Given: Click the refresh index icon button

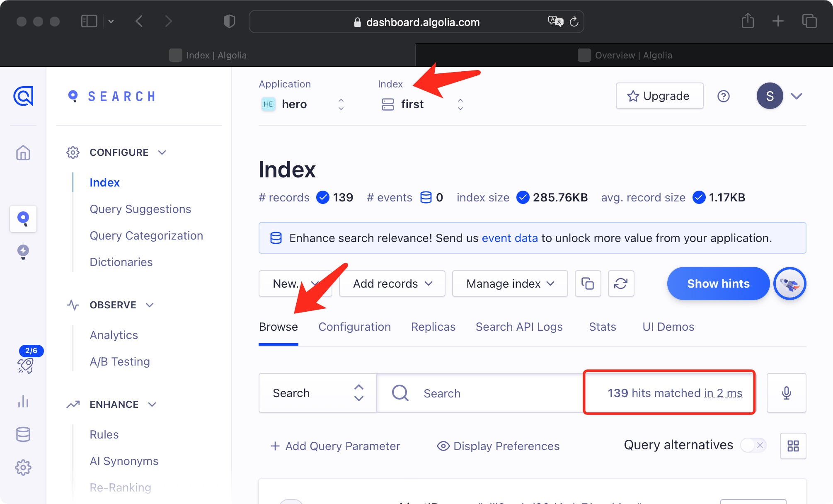Looking at the screenshot, I should tap(621, 283).
